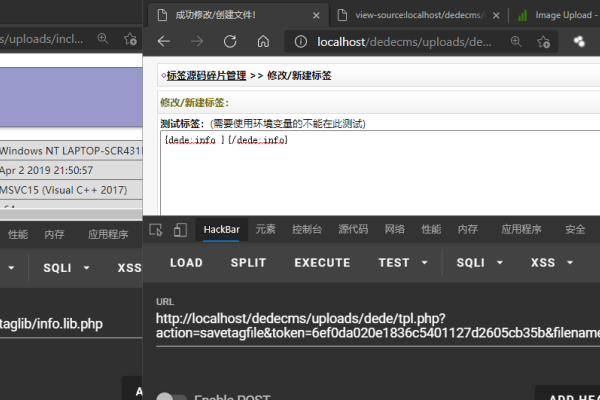Click the MSVC15 (Visual C++ 2017) cell
The width and height of the screenshot is (600, 400).
click(71, 190)
